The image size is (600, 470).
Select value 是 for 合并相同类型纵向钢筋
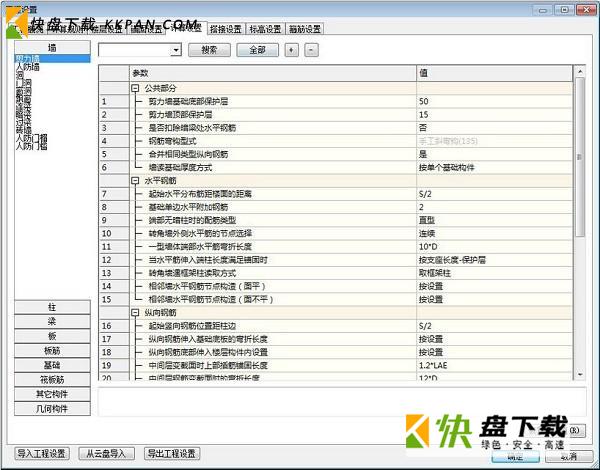point(494,154)
